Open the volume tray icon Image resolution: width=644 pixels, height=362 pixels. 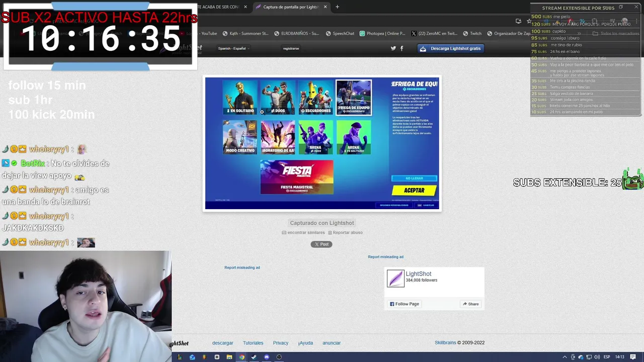coord(597,357)
